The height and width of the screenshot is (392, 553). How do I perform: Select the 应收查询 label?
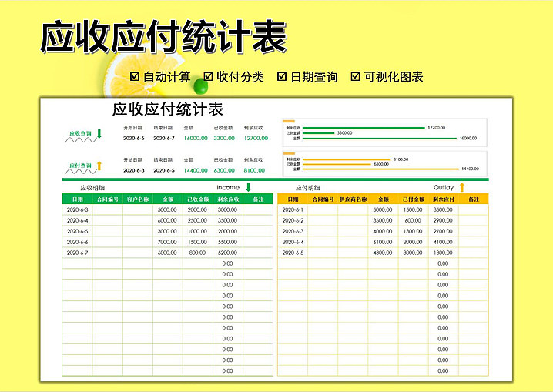[x=80, y=133]
